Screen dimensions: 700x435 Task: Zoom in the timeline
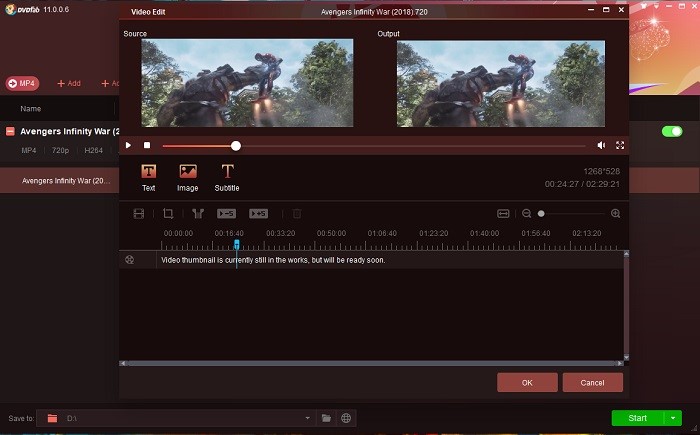coord(616,213)
